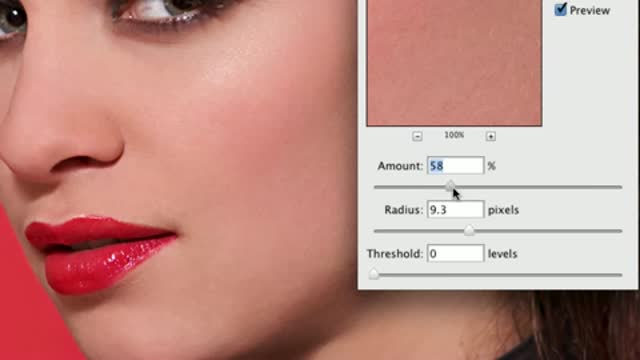Click the 100% preview zoom label
Screen dimensions: 640x360
pos(454,135)
